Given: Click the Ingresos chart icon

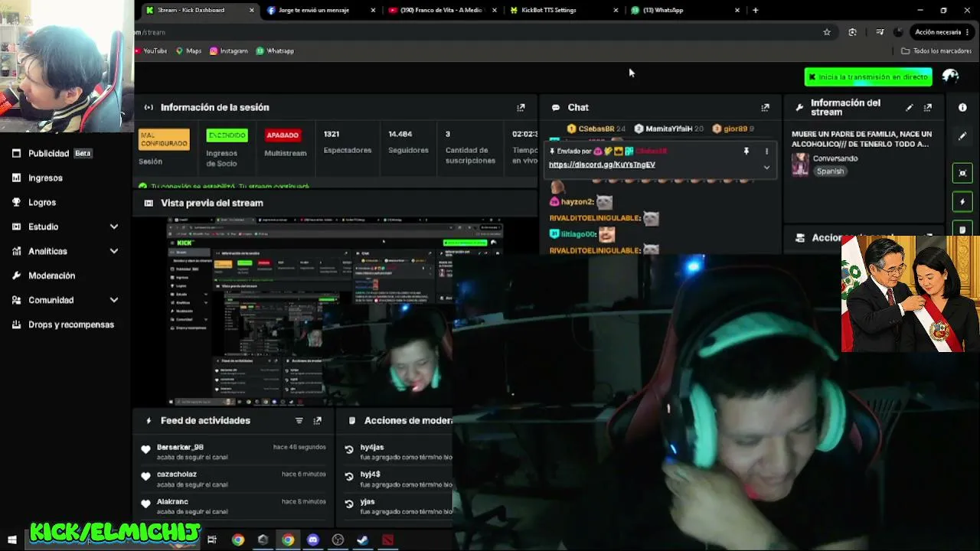Looking at the screenshot, I should pyautogui.click(x=16, y=178).
